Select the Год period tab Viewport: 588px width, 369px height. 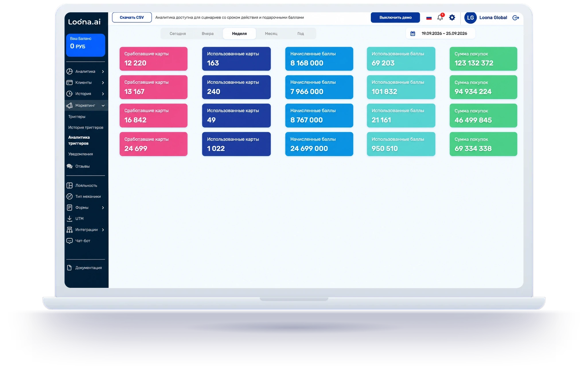pyautogui.click(x=301, y=34)
